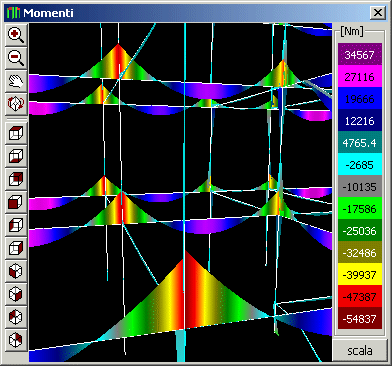Click the red -47387 legend swatch
This screenshot has width=392, height=366.
(360, 297)
